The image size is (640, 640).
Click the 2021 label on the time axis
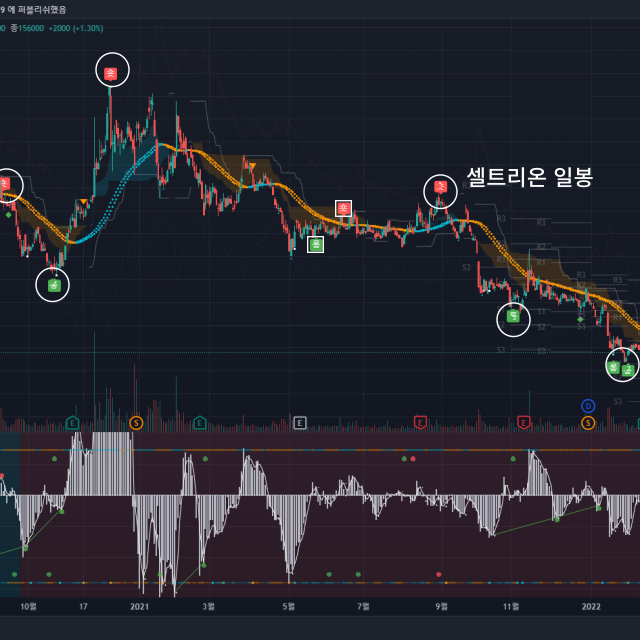(140, 607)
